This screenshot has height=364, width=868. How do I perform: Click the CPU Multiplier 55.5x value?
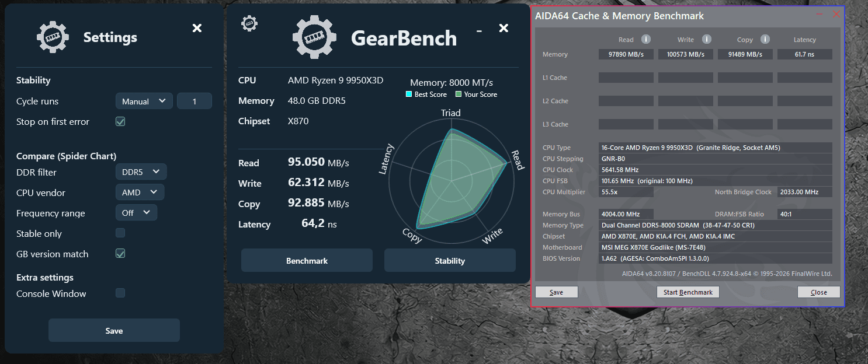626,192
